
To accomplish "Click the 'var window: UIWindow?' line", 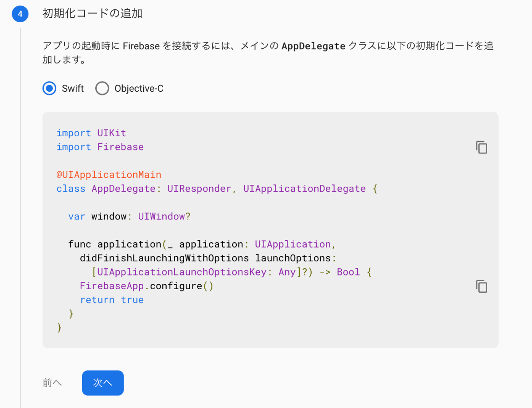I will click(x=129, y=216).
